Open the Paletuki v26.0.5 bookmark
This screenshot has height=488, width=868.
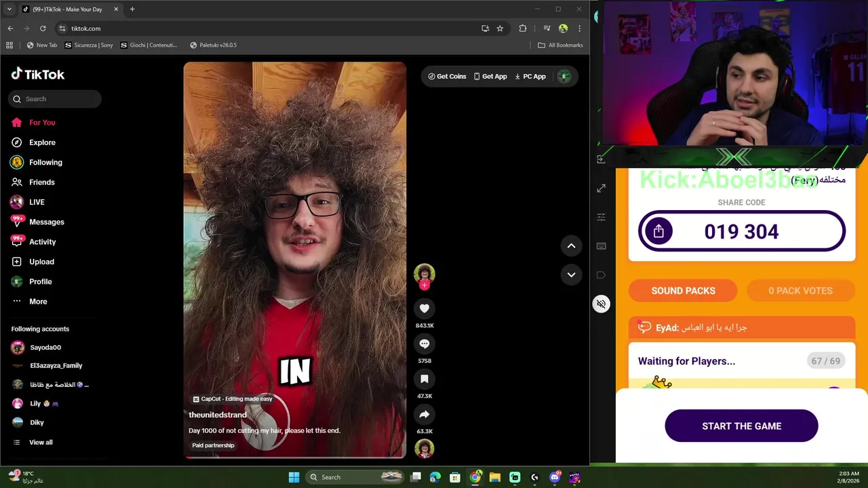coord(214,45)
